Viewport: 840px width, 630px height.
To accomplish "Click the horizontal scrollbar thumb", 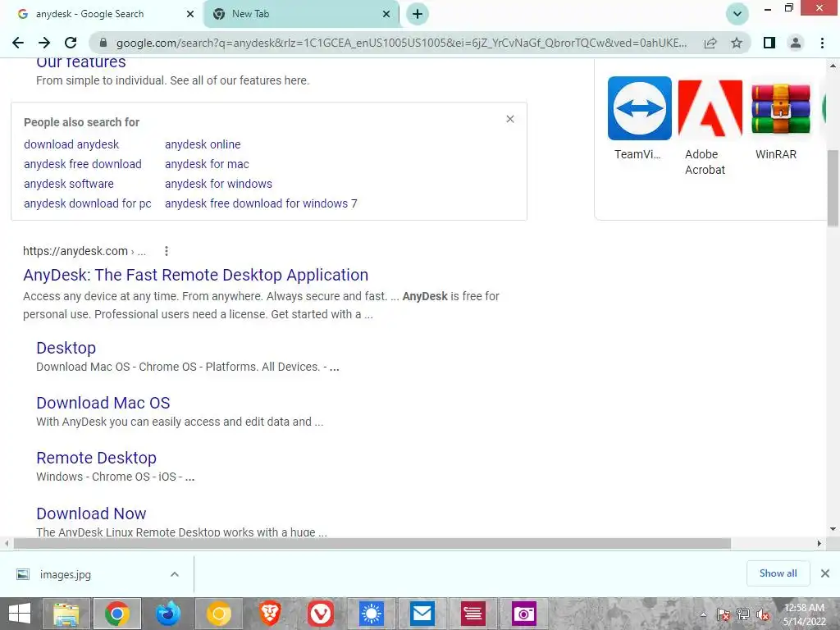I will (x=372, y=544).
